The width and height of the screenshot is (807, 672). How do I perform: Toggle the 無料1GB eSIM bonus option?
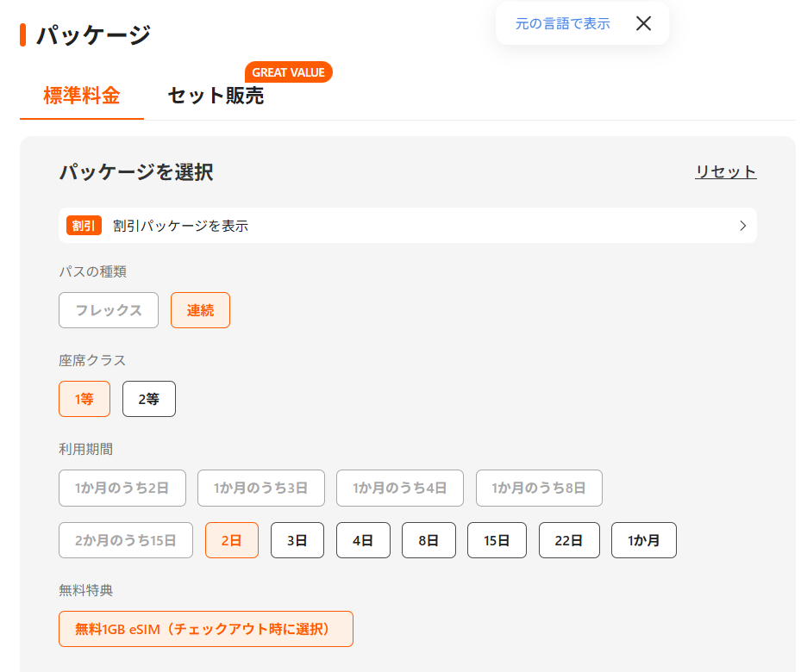click(x=206, y=629)
